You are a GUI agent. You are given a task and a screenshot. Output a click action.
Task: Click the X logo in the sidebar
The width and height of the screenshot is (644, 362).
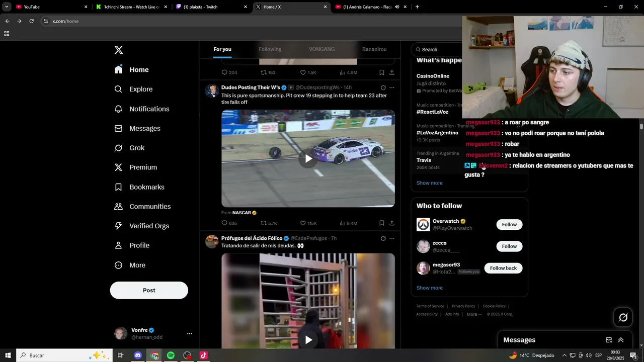(119, 50)
